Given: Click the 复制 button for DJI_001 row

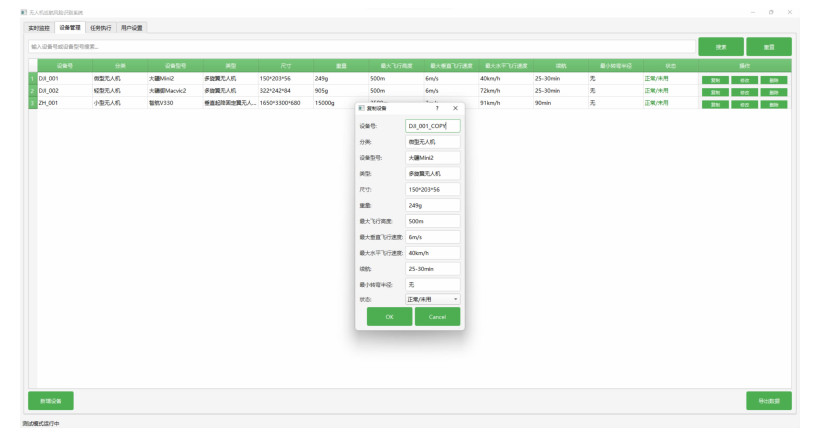Looking at the screenshot, I should pyautogui.click(x=715, y=79).
